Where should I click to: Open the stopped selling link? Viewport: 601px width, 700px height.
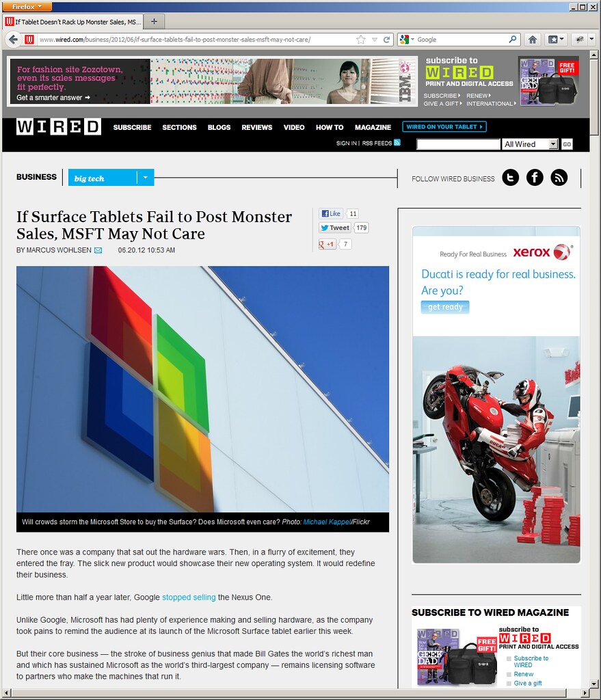(x=189, y=597)
